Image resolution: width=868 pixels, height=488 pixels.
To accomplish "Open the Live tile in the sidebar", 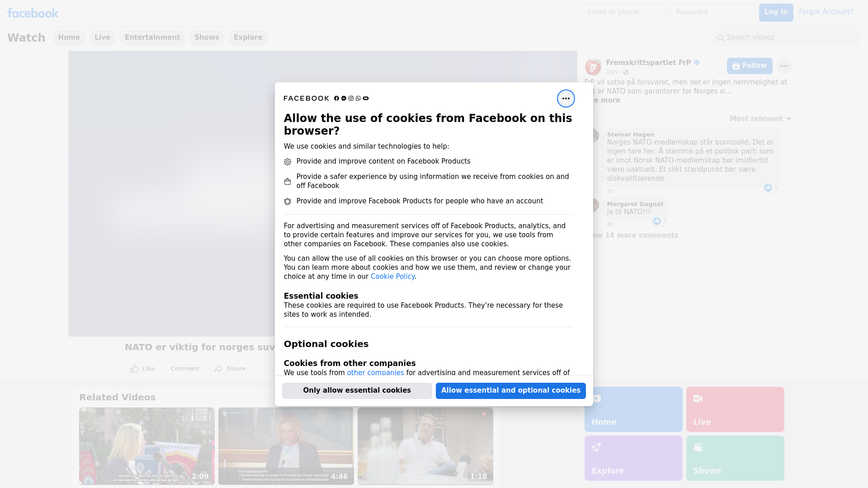I will (x=735, y=409).
